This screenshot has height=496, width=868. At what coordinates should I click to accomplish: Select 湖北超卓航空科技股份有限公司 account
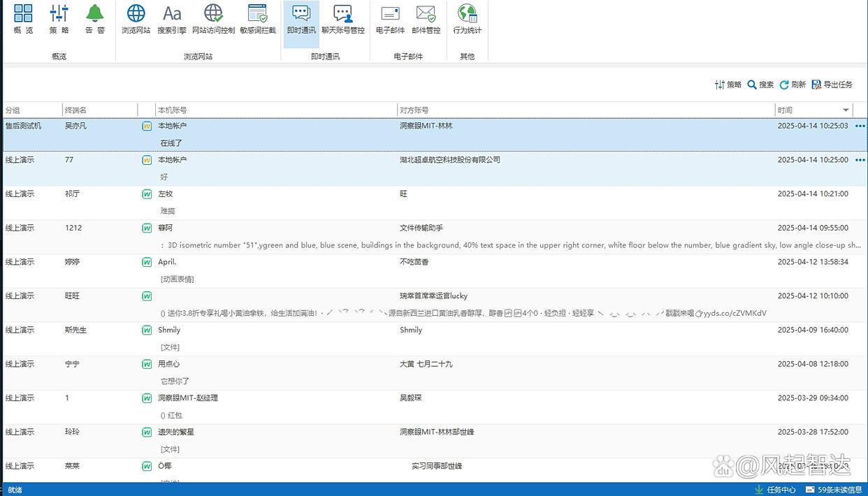[450, 160]
